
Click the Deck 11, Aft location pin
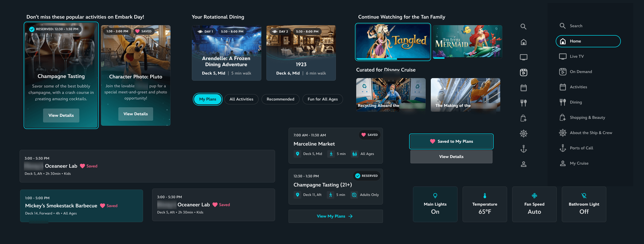coord(297,195)
